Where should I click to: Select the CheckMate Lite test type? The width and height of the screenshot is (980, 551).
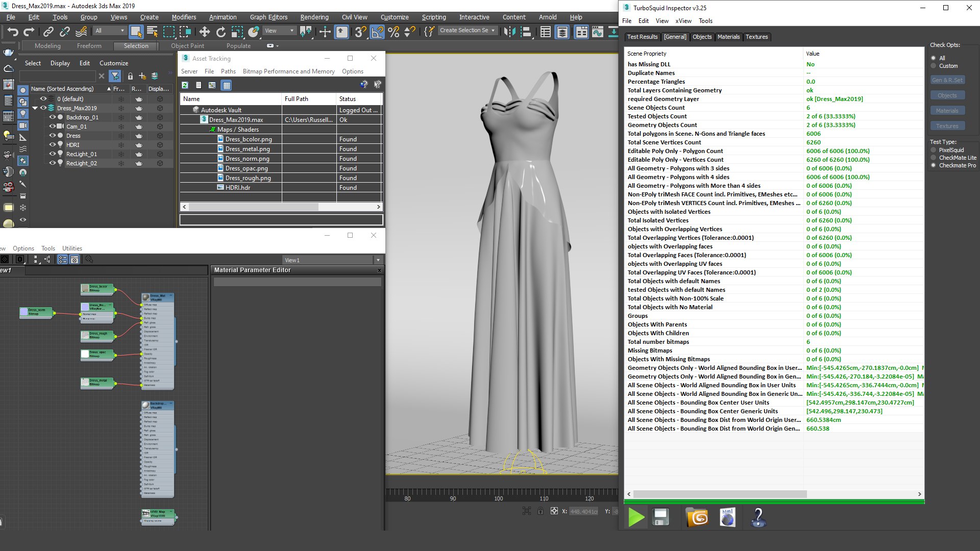click(x=934, y=158)
